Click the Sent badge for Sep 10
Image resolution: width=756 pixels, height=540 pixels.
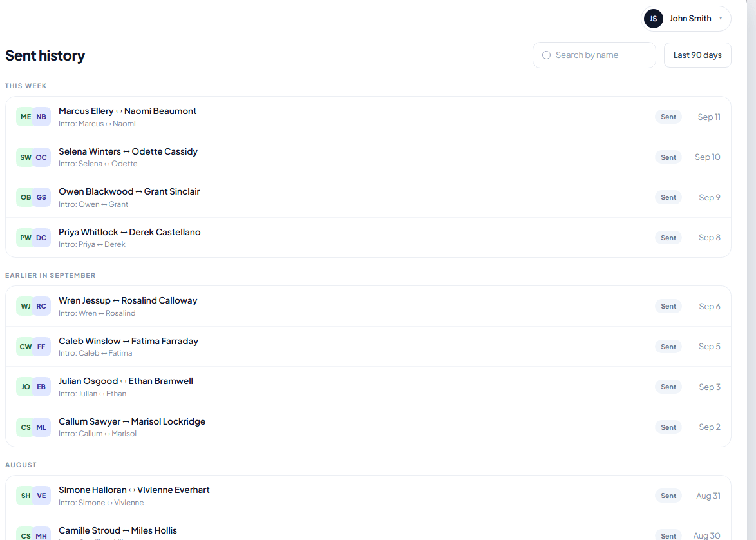coord(668,157)
